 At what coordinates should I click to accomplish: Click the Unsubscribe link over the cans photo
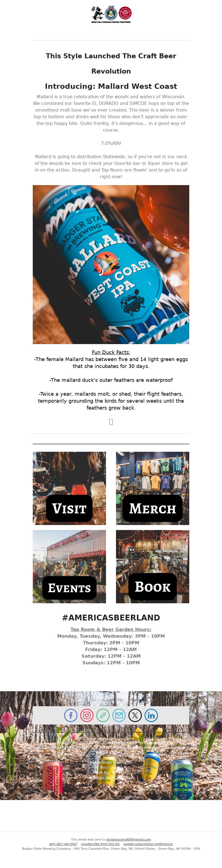click(100, 777)
